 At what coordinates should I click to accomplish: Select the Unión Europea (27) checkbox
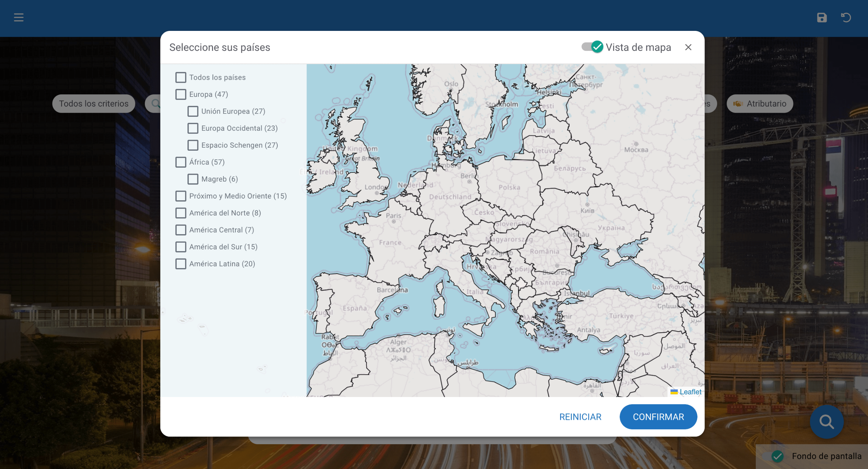coord(193,111)
